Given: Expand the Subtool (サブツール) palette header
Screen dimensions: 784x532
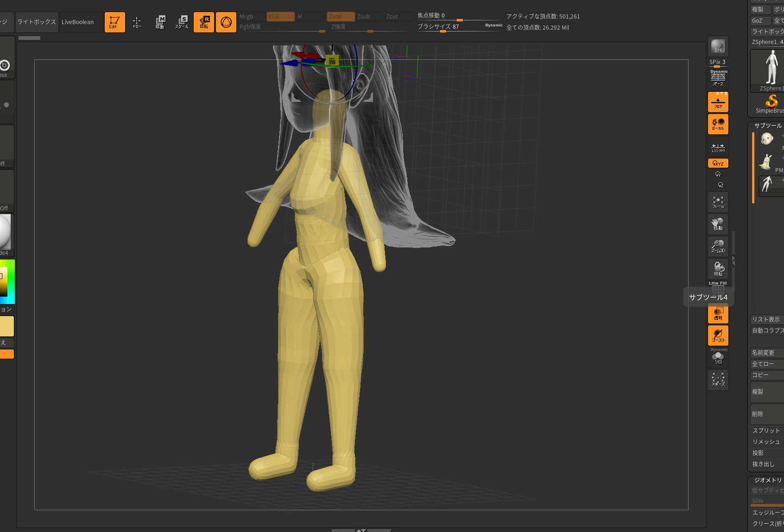Looking at the screenshot, I should point(767,126).
